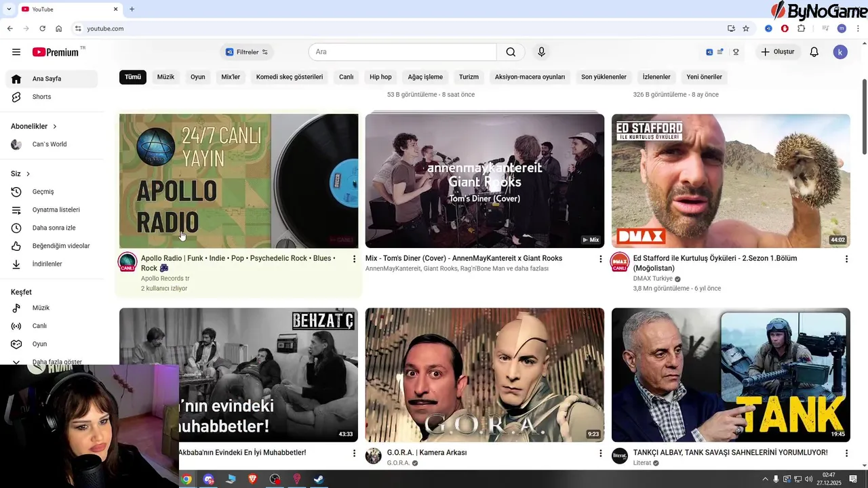The height and width of the screenshot is (488, 868).
Task: Click the taskbar volume icon
Action: pyautogui.click(x=808, y=479)
